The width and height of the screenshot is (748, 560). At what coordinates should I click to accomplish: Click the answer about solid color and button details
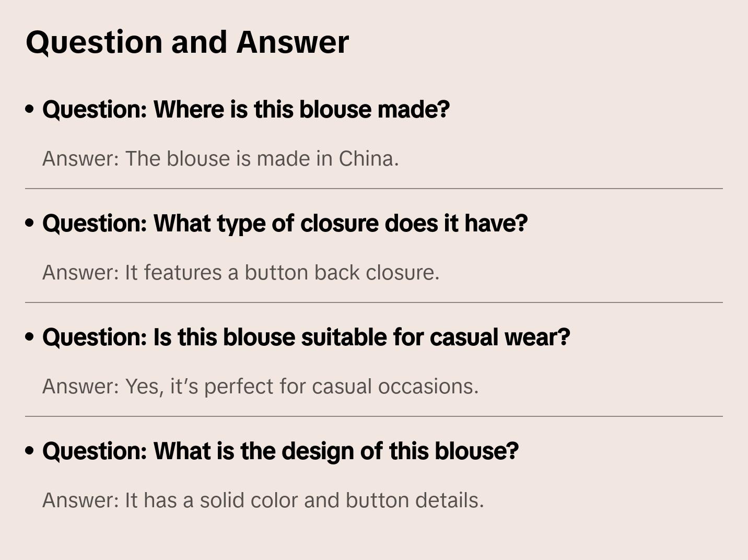tap(263, 500)
